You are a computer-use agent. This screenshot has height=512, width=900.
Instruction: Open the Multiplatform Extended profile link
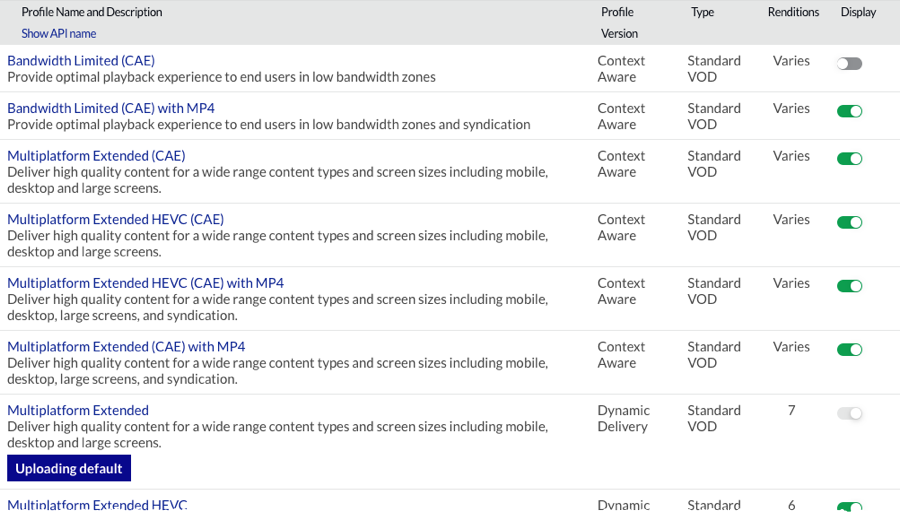[78, 410]
